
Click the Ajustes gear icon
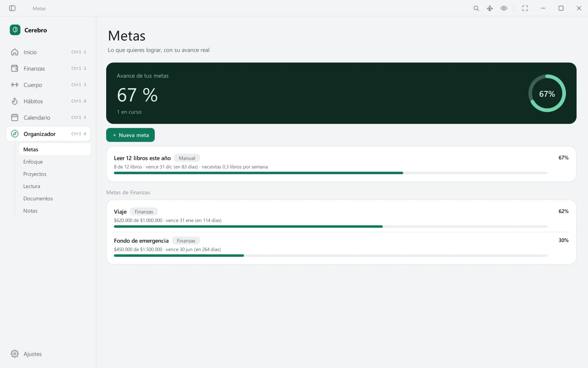pos(15,354)
